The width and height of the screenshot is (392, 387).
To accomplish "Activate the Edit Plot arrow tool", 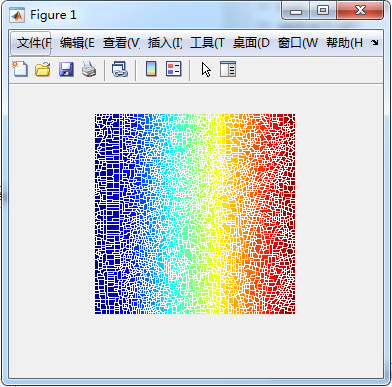I will click(206, 70).
